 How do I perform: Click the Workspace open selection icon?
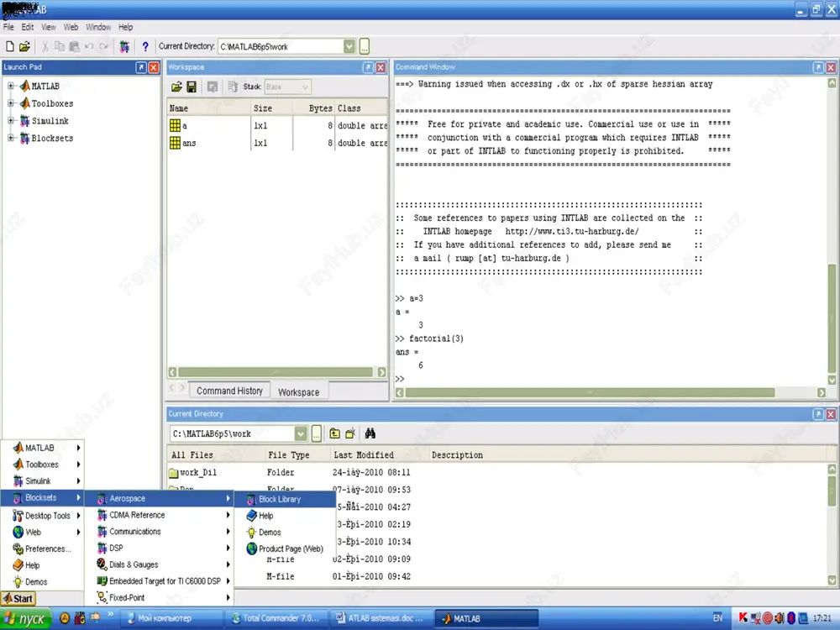click(213, 87)
